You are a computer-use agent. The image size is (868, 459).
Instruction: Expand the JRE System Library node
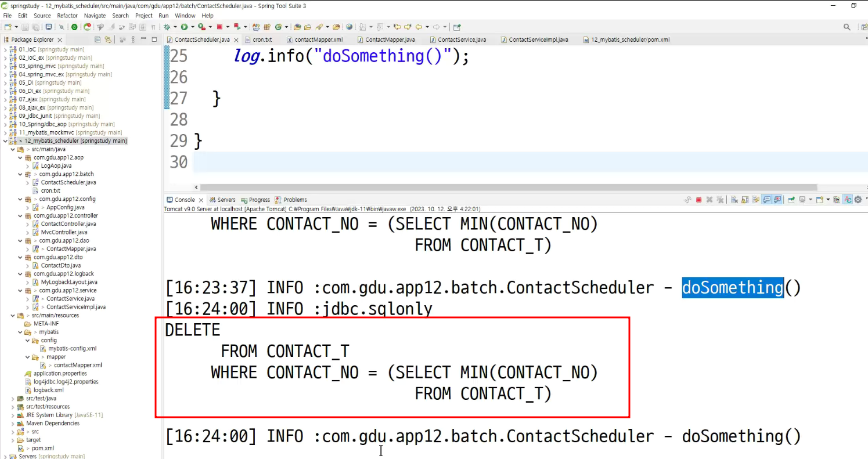tap(13, 415)
